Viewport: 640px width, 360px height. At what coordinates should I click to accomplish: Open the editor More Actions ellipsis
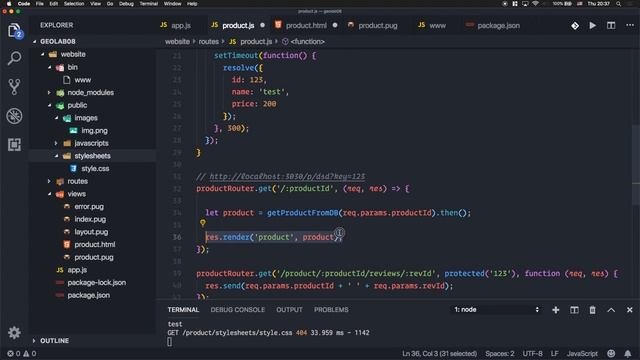pyautogui.click(x=630, y=25)
